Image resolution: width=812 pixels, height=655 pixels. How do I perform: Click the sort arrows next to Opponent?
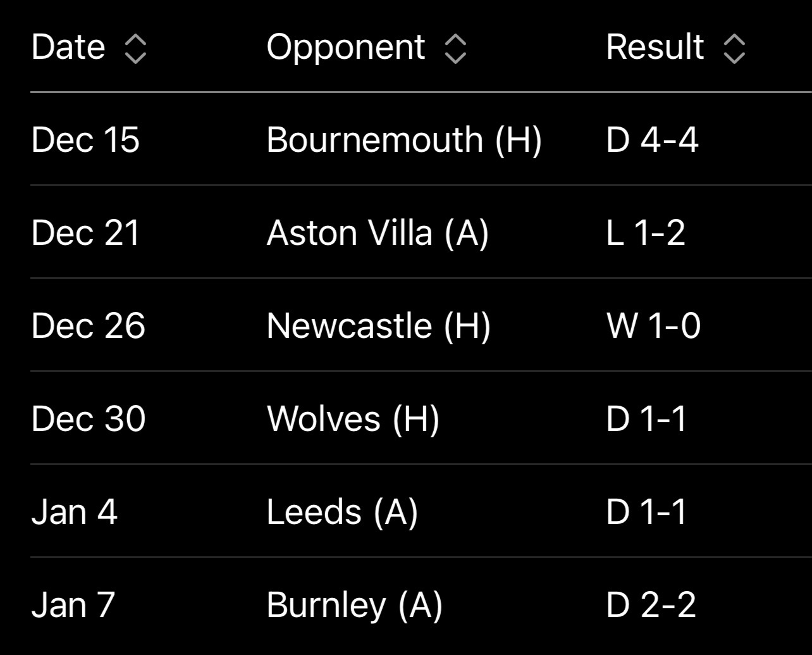(x=455, y=49)
